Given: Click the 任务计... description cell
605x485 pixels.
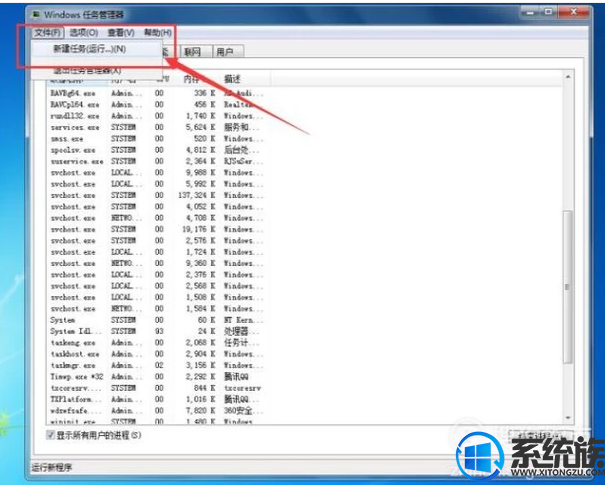Looking at the screenshot, I should (242, 343).
